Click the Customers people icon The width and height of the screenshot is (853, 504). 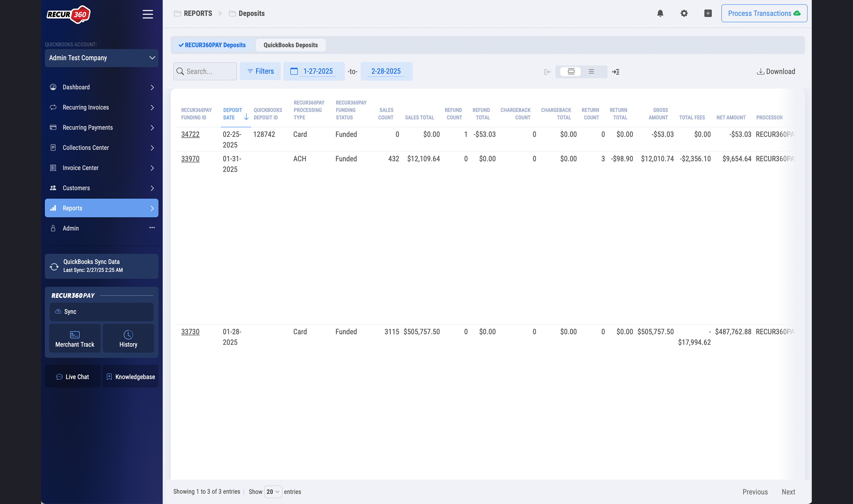pos(53,188)
